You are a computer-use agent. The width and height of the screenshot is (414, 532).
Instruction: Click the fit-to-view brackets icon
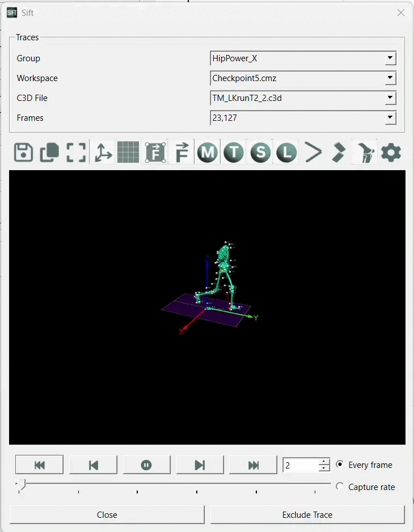click(x=76, y=153)
